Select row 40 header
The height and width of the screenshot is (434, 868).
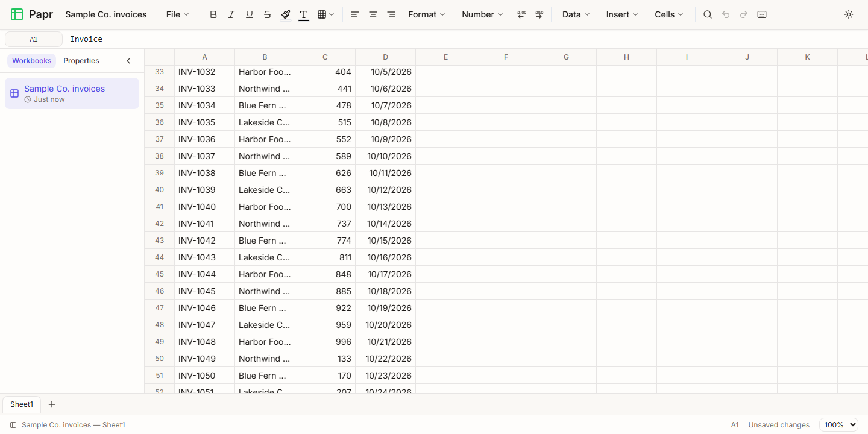[x=160, y=190]
